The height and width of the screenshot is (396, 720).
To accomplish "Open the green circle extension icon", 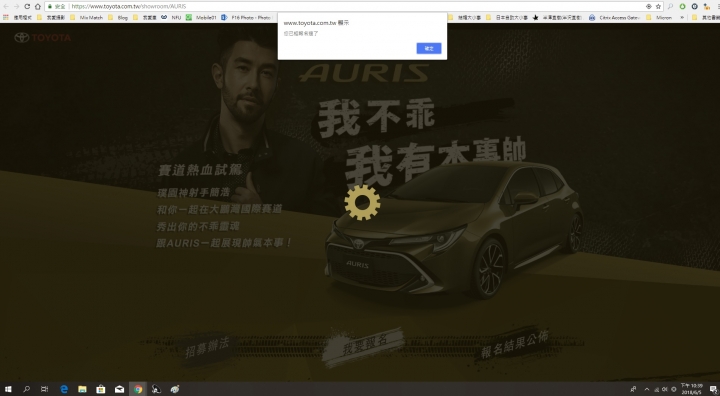I will click(x=682, y=6).
